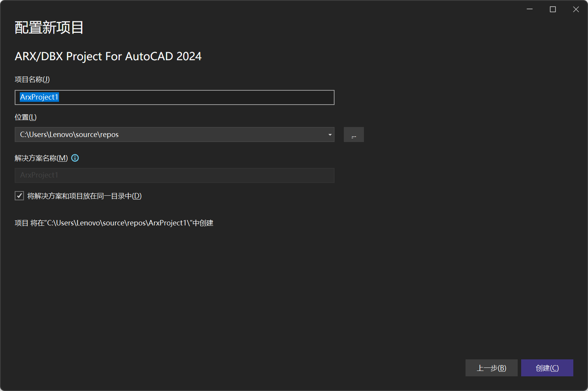Click the 位置(L) label
This screenshot has width=588, height=391.
(x=25, y=117)
